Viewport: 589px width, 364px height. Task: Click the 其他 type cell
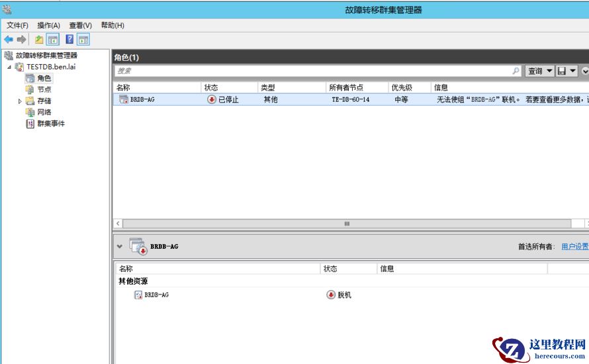(271, 99)
